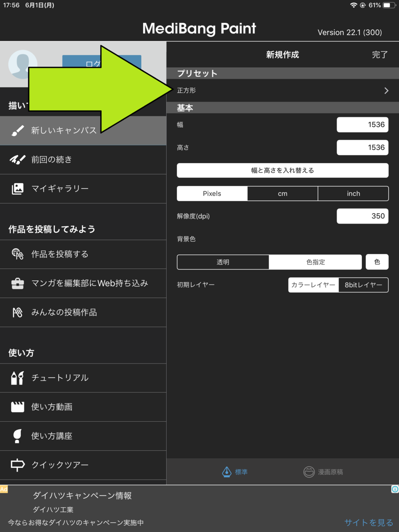Screen dimensions: 399x532
Task: Tap the leaf icon for 使い方講座
Action: tap(17, 436)
